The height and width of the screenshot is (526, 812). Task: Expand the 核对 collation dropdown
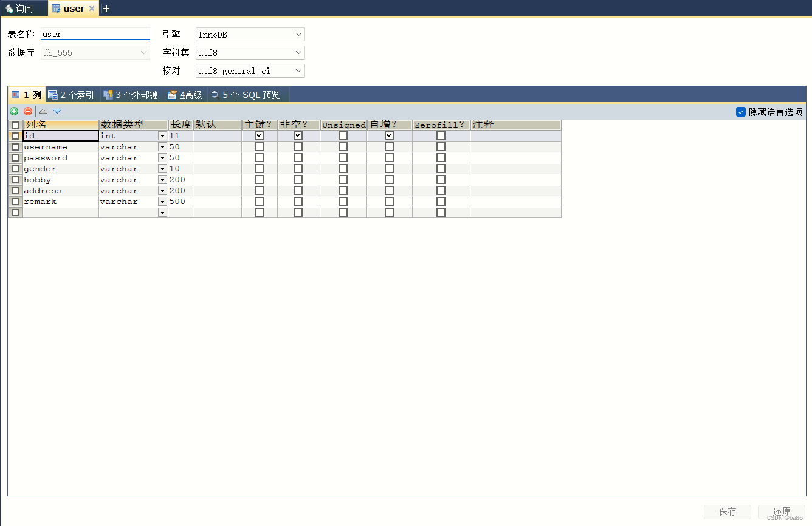pyautogui.click(x=298, y=70)
